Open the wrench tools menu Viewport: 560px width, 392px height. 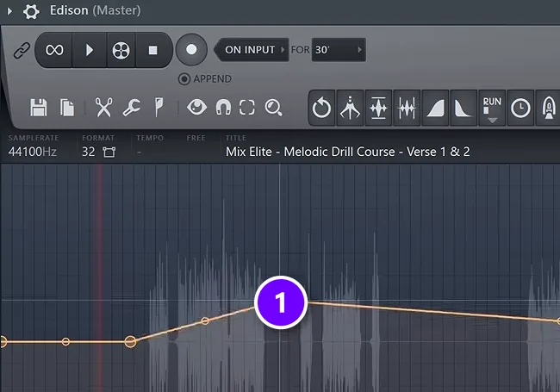(x=132, y=108)
